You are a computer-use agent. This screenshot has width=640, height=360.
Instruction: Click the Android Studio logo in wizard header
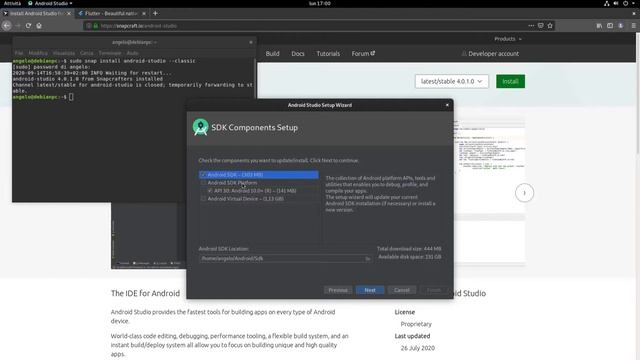point(200,127)
